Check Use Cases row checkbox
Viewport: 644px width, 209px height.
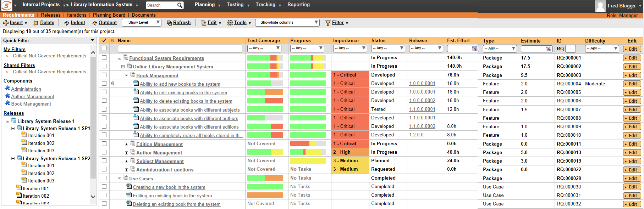coord(104,178)
